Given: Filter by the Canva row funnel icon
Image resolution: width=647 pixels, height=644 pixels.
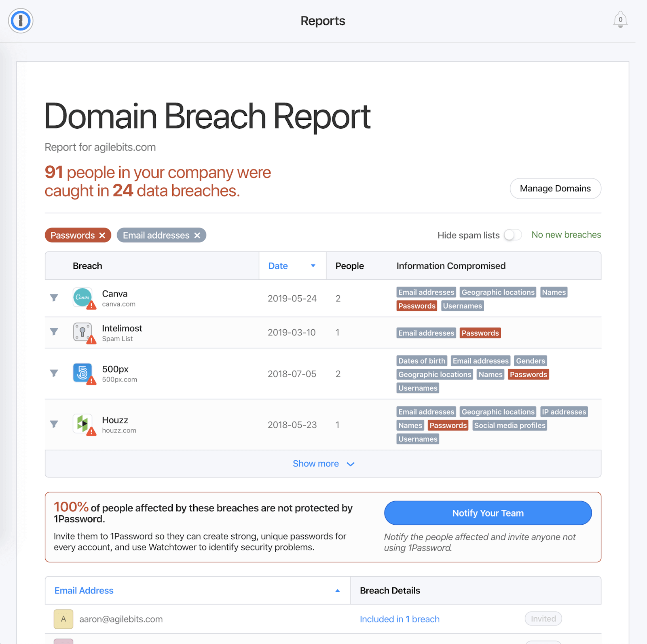Looking at the screenshot, I should tap(53, 298).
